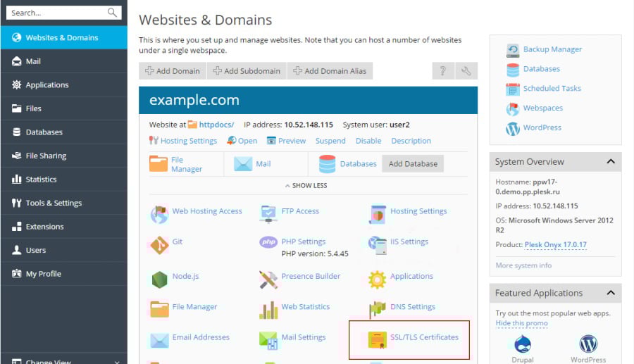
Task: Open the Plesk Onyx 17.0.17 link
Action: (x=556, y=245)
